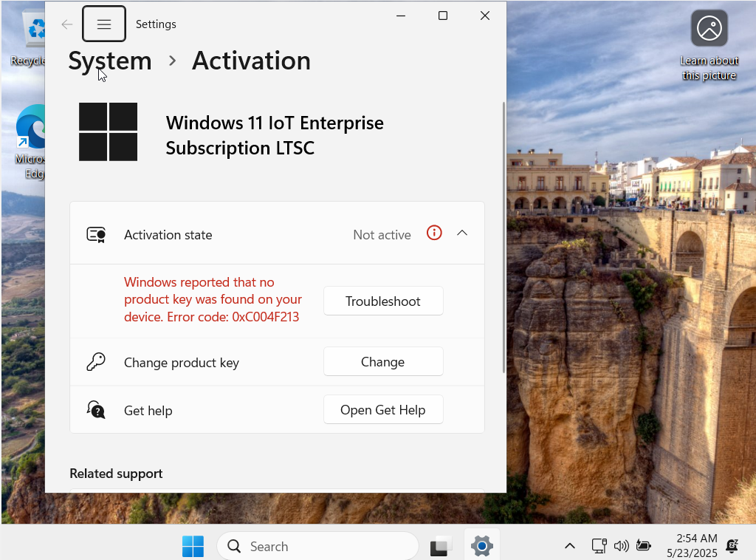Click the red activation error info icon

coord(434,233)
